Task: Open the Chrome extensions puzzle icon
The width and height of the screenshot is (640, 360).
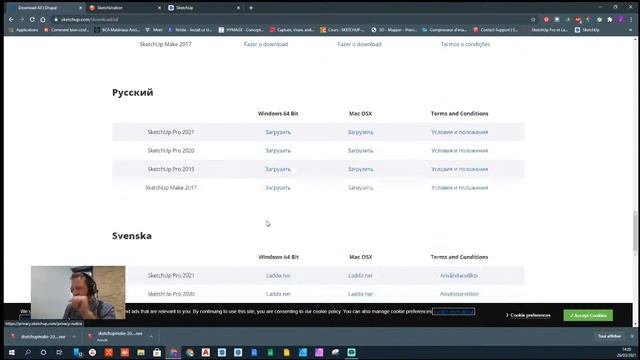Action: coord(610,19)
